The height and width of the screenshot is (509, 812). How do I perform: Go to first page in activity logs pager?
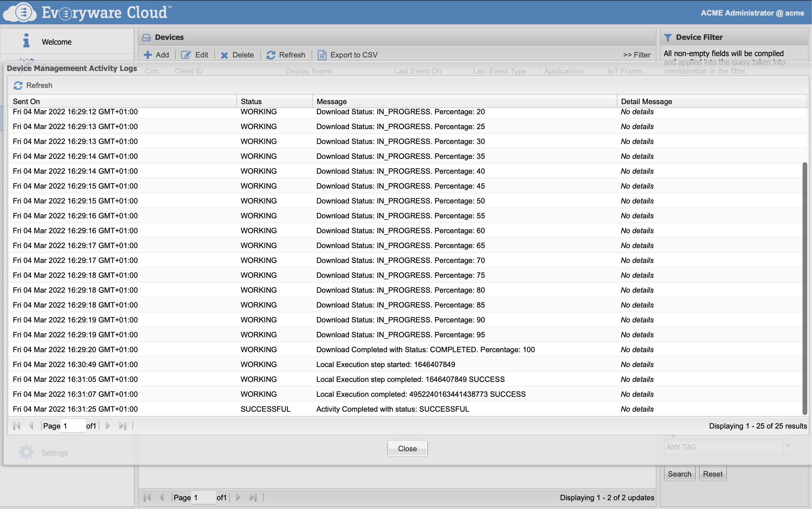(17, 426)
